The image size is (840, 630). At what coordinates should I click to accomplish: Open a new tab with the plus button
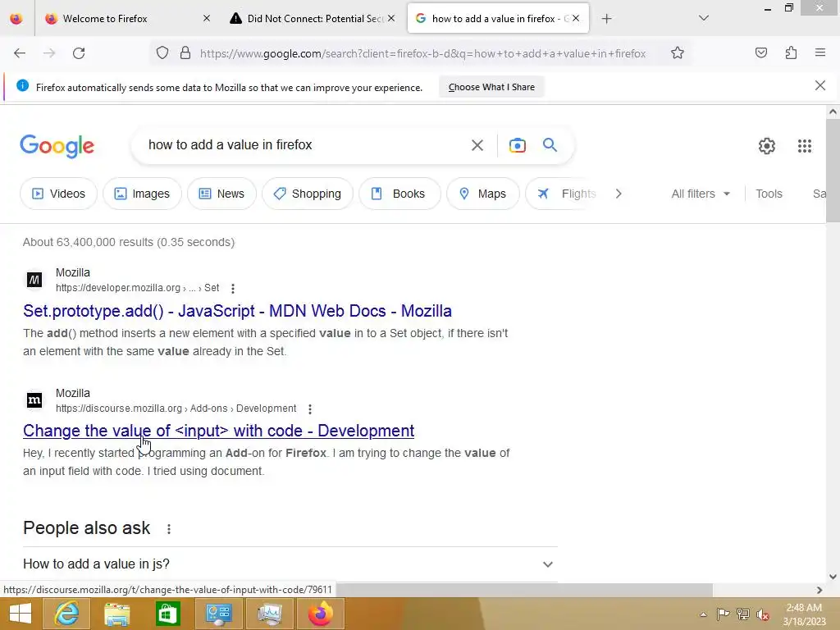click(606, 19)
